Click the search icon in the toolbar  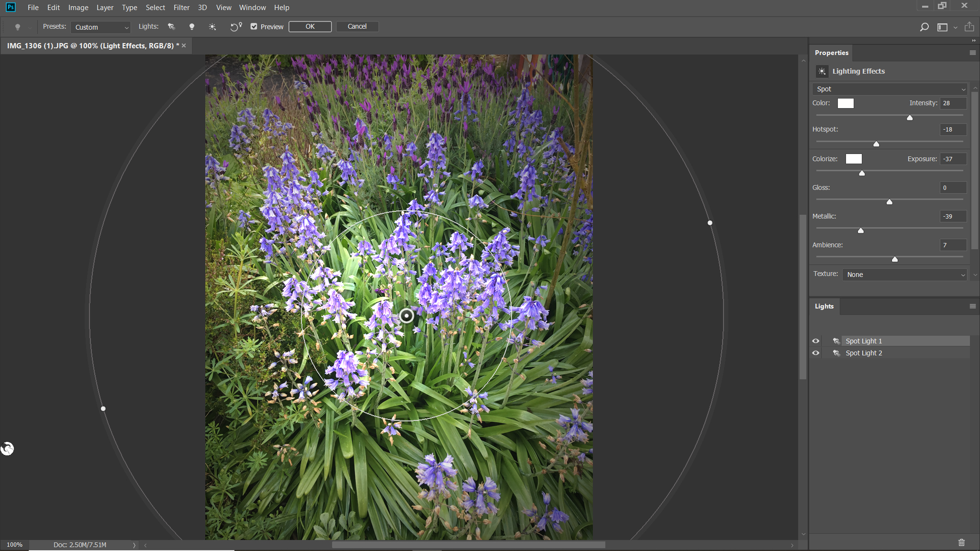pyautogui.click(x=925, y=27)
